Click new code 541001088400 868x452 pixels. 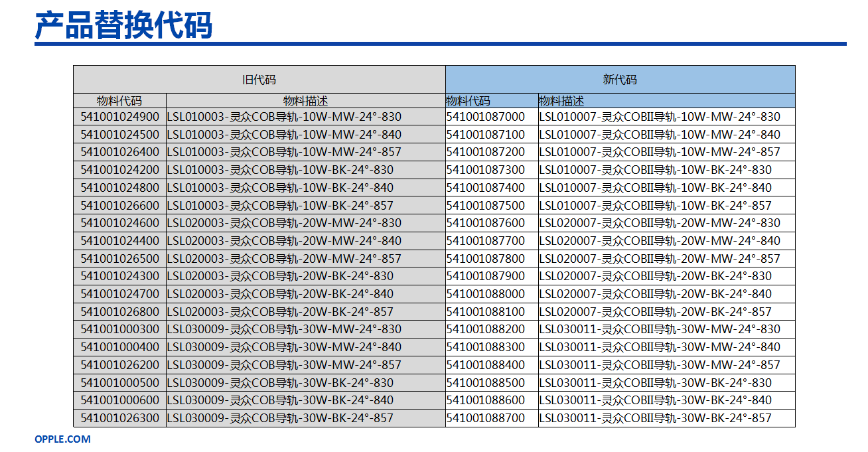tap(485, 364)
